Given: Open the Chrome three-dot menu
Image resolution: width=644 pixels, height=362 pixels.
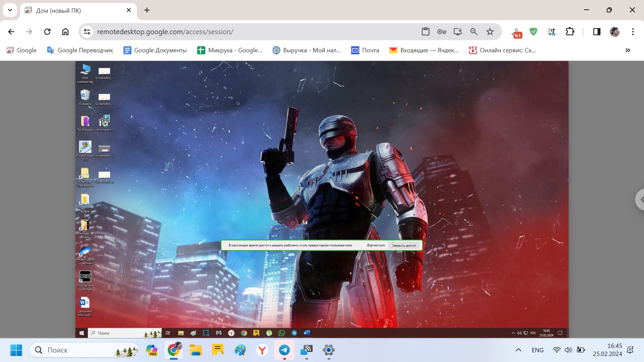Looking at the screenshot, I should click(x=633, y=32).
